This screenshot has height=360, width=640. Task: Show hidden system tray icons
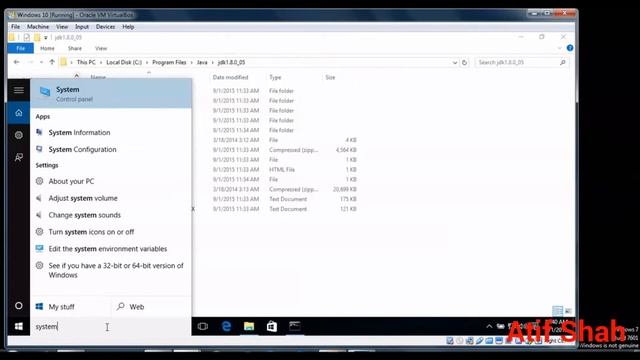pos(489,326)
